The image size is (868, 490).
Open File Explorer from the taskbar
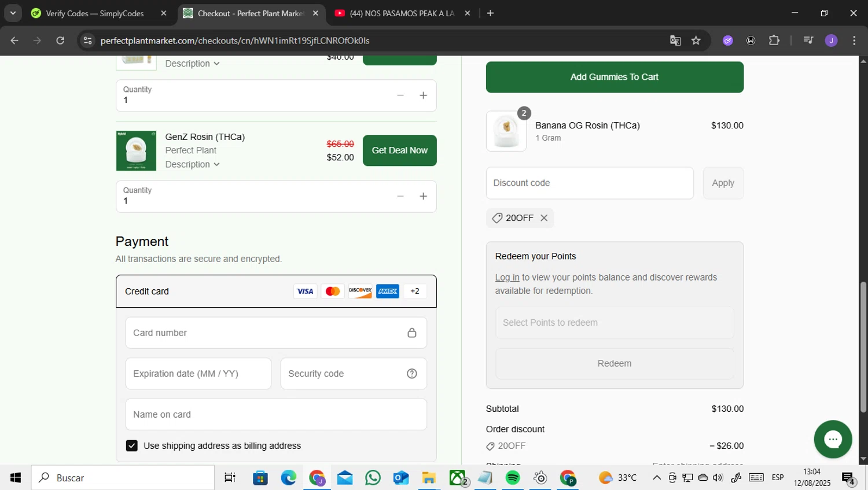point(429,478)
